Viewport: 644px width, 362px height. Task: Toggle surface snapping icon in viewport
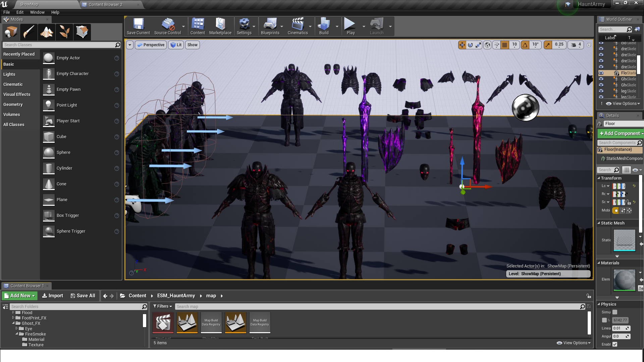(496, 45)
